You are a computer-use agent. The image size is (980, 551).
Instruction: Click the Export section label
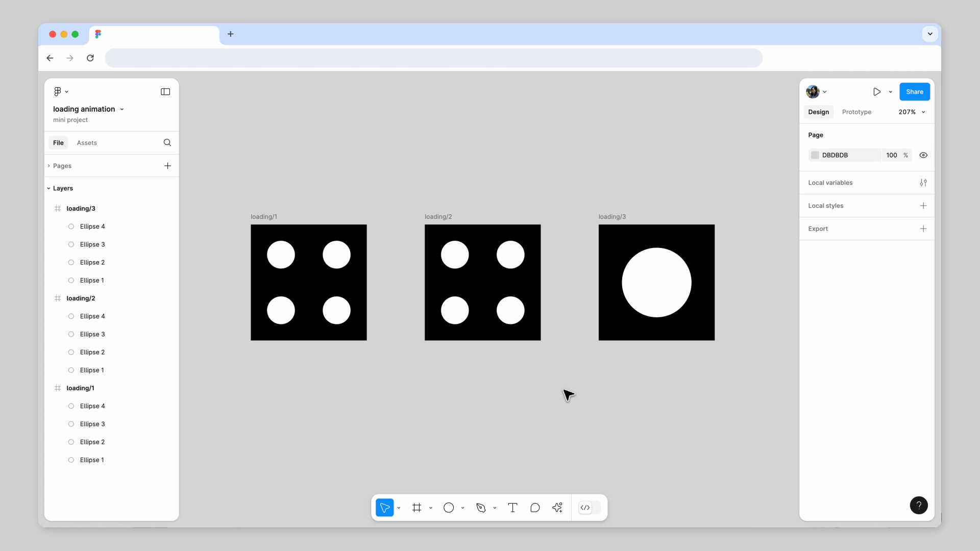click(x=818, y=229)
